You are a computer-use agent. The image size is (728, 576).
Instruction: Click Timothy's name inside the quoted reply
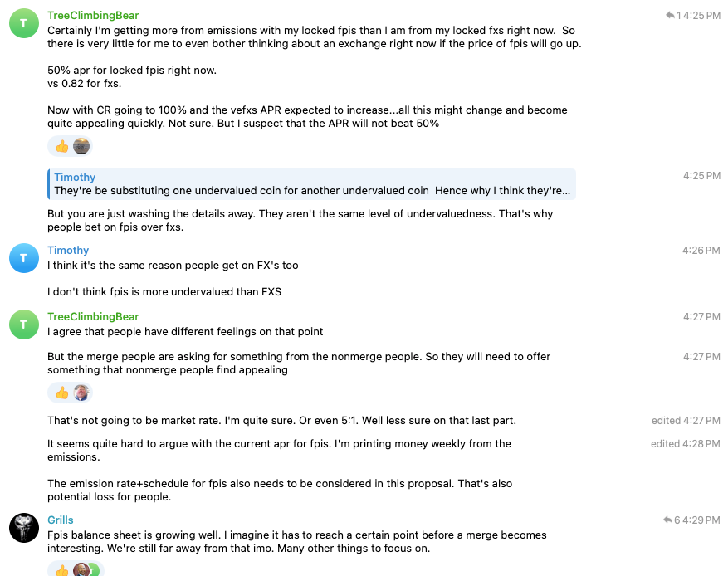(75, 178)
